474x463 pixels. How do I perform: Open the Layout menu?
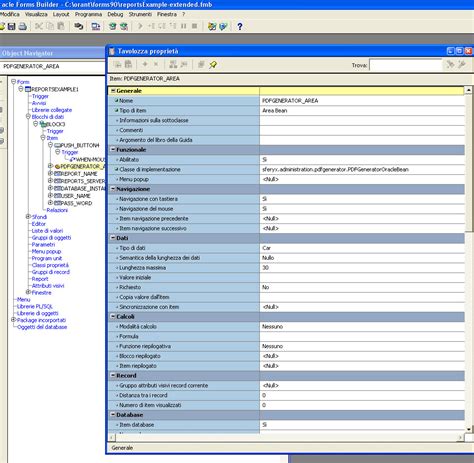pyautogui.click(x=61, y=14)
